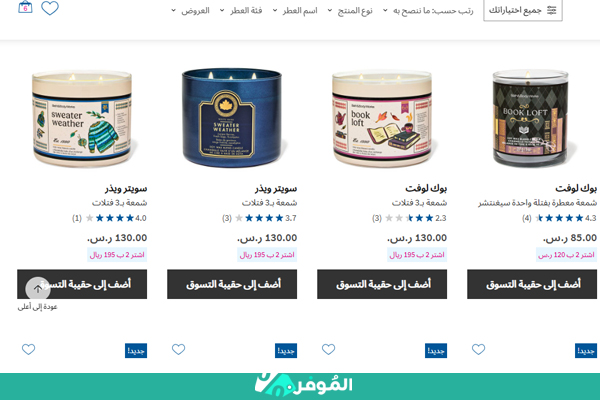The image size is (600, 400).
Task: Open the cream Sweater Weather candle image
Action: pyautogui.click(x=82, y=119)
